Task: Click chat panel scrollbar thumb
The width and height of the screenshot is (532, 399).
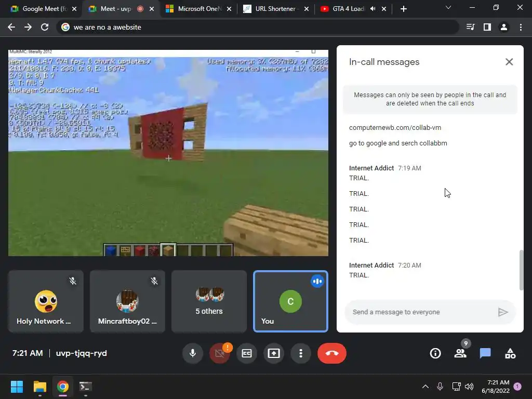Action: coord(521,270)
